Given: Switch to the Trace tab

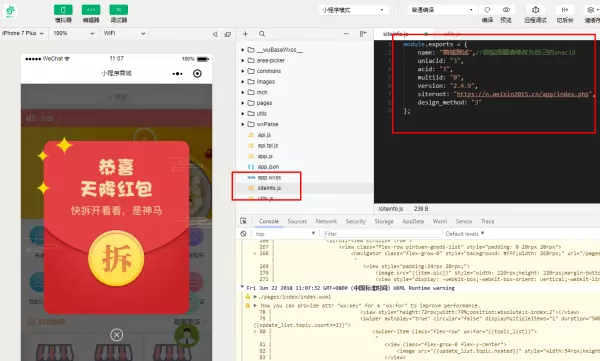Looking at the screenshot, I should (x=488, y=221).
